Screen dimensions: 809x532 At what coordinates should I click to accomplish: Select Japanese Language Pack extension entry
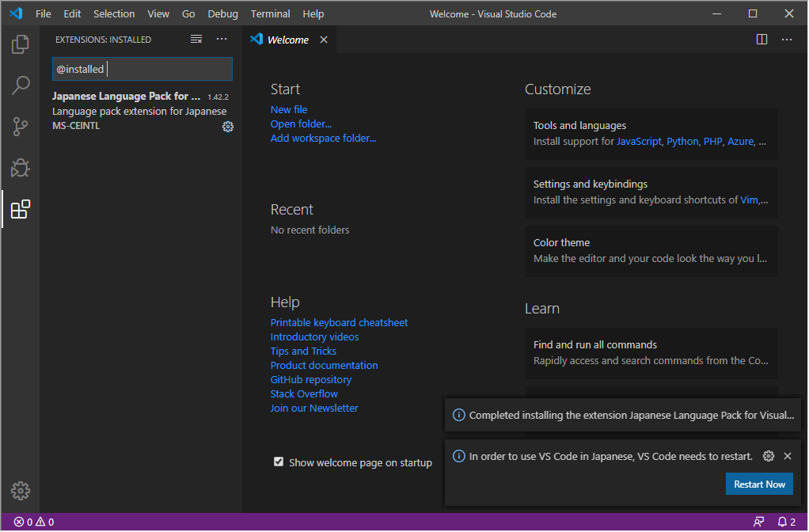tap(140, 111)
